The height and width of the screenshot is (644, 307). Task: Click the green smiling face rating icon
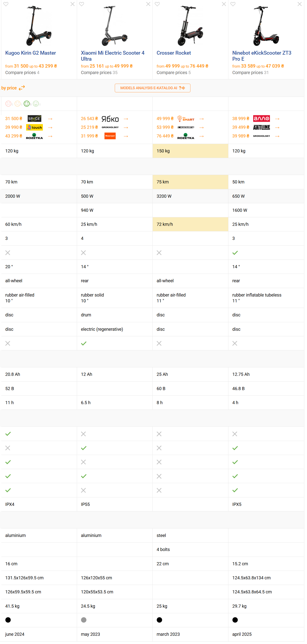click(27, 104)
